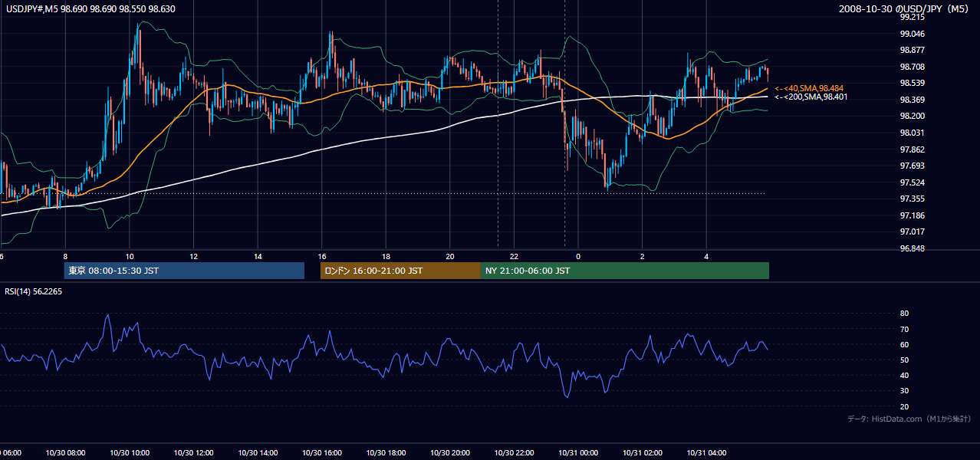Click price axis value 98.708
Image resolution: width=980 pixels, height=460 pixels.
click(x=912, y=67)
